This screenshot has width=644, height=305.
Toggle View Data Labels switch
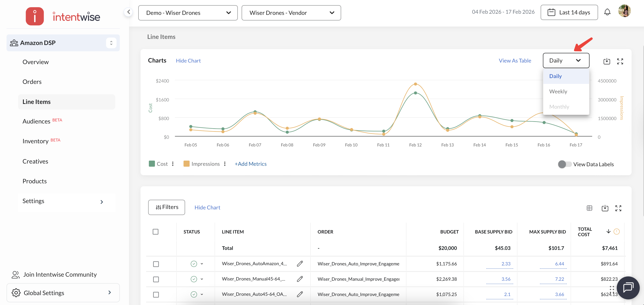click(x=564, y=164)
